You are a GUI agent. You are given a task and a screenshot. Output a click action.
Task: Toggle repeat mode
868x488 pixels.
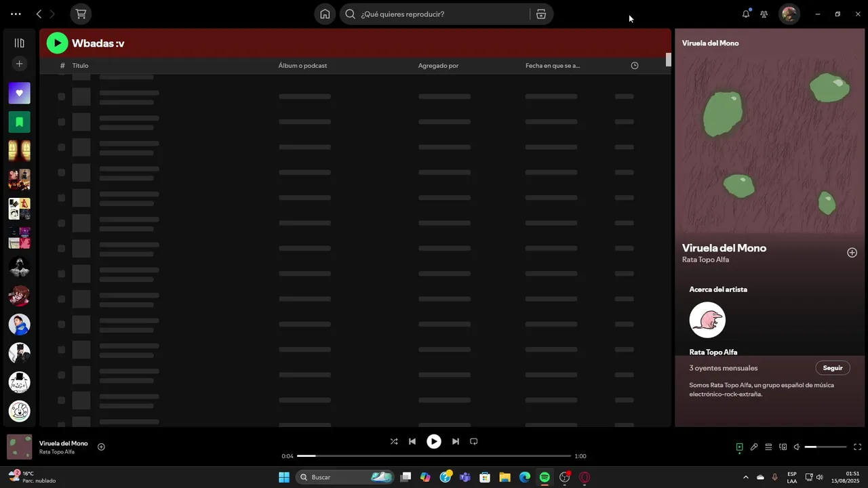[474, 441]
